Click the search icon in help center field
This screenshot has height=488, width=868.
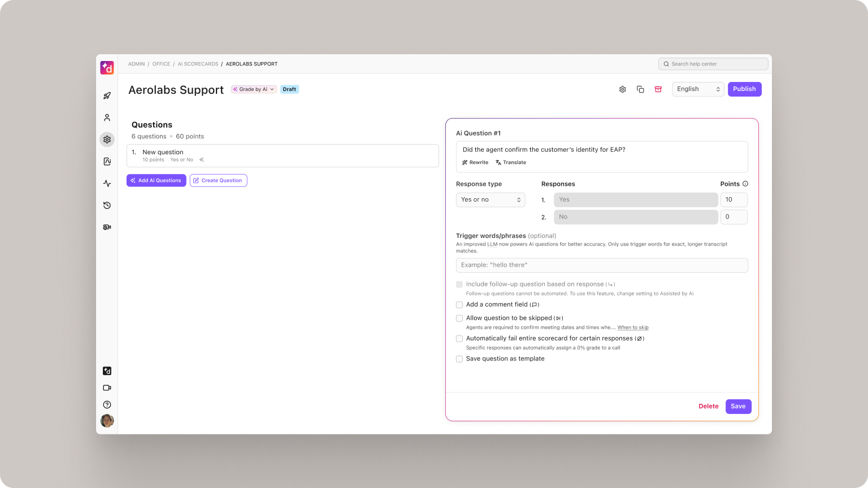click(x=666, y=64)
